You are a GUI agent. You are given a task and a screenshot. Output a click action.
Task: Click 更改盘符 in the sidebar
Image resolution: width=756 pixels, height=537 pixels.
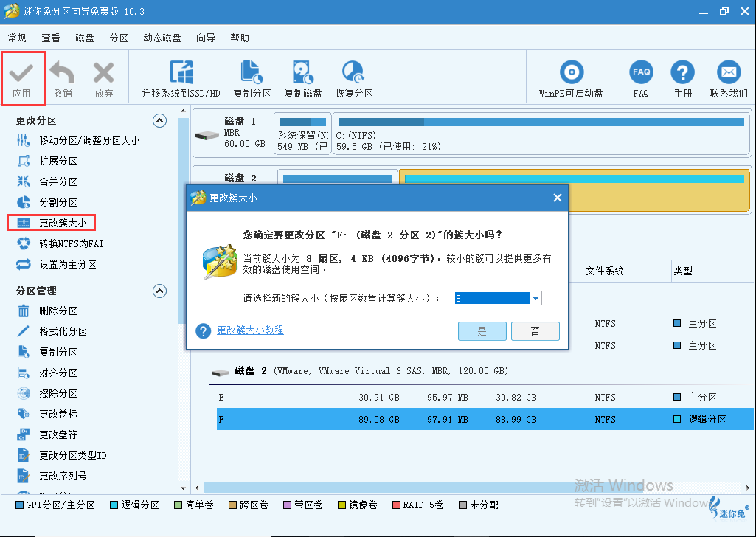pyautogui.click(x=46, y=434)
